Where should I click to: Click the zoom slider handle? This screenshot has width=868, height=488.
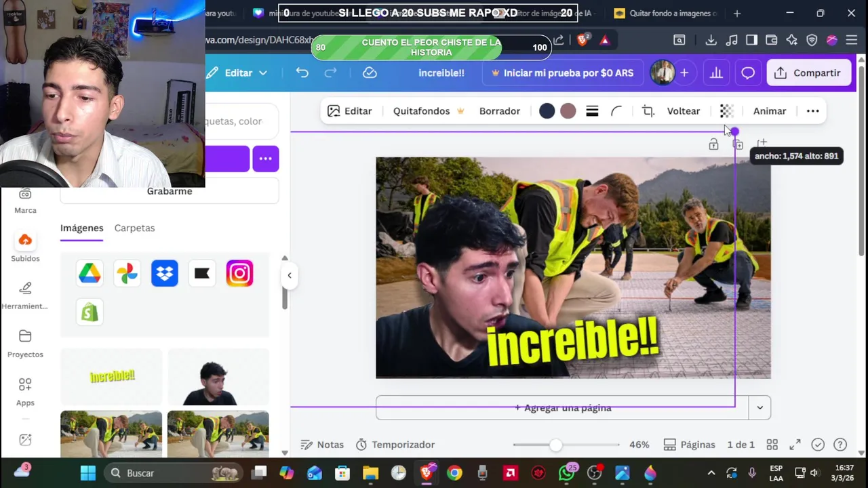[555, 445]
